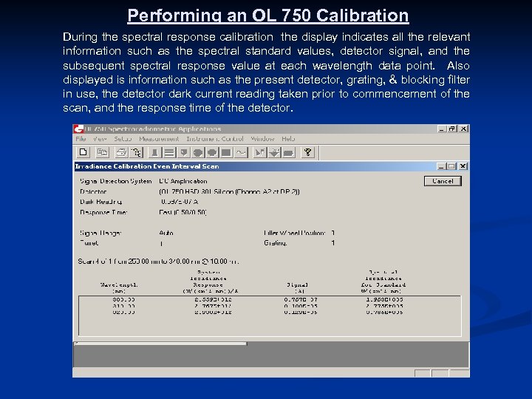Click the Filter Wheel Position label
Viewport: 532px width, 399px height.
click(295, 233)
